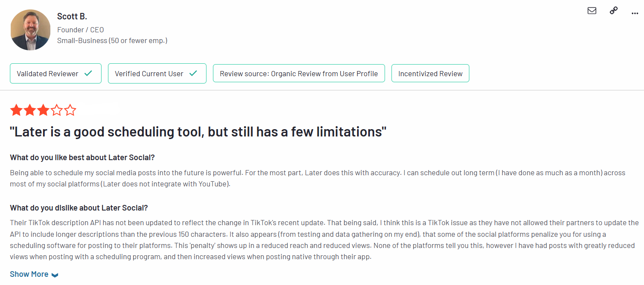Click the envelope email icon
Viewport: 644px width, 285px height.
592,11
